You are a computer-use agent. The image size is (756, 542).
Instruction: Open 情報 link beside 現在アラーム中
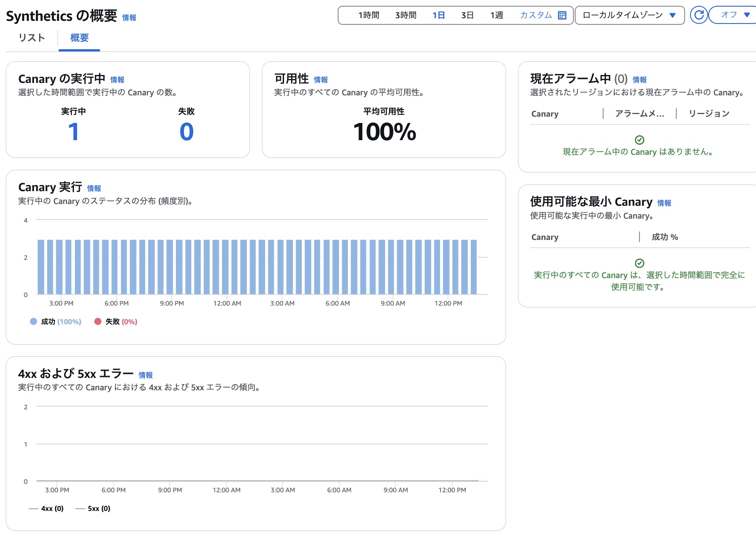tap(639, 80)
